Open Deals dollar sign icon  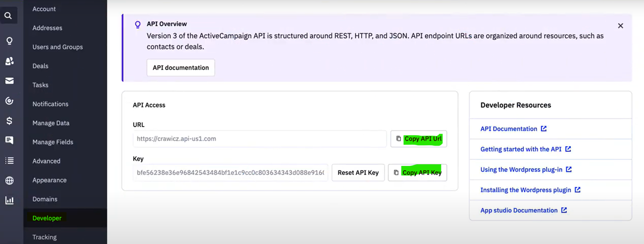click(x=9, y=120)
